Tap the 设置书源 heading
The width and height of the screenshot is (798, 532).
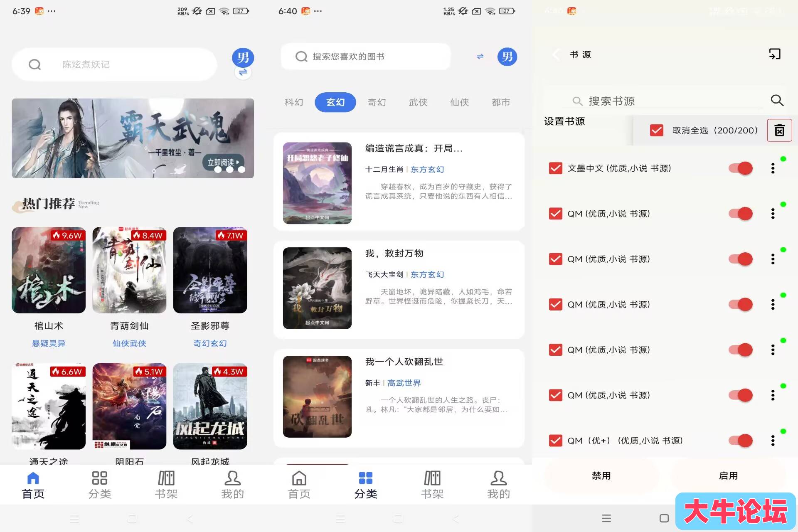coord(564,121)
